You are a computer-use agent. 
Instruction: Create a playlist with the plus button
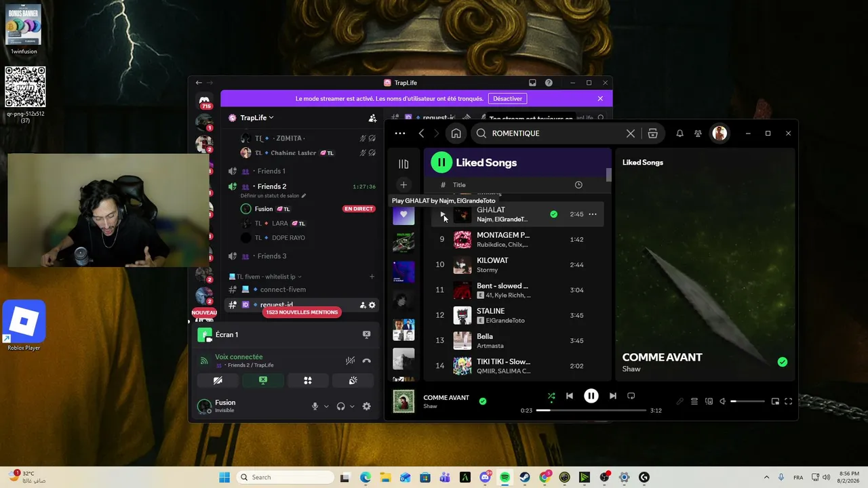coord(403,185)
